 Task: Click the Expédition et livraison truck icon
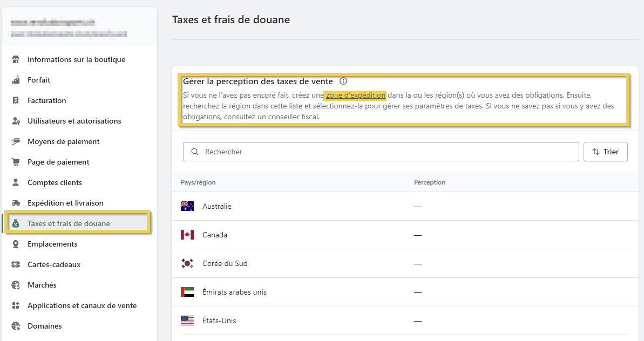16,203
